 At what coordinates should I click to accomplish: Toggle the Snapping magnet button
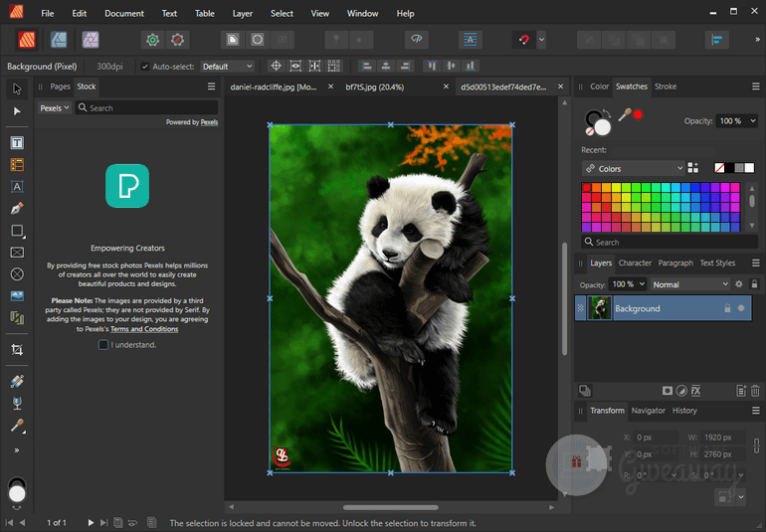[x=523, y=40]
